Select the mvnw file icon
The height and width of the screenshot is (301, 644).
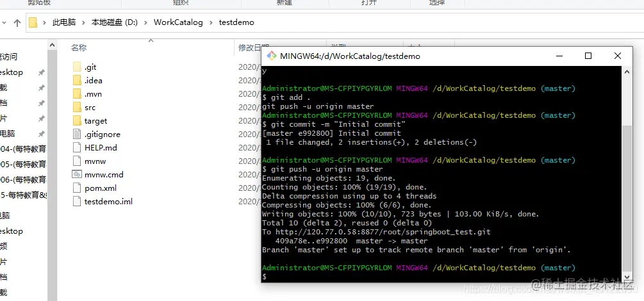[77, 161]
